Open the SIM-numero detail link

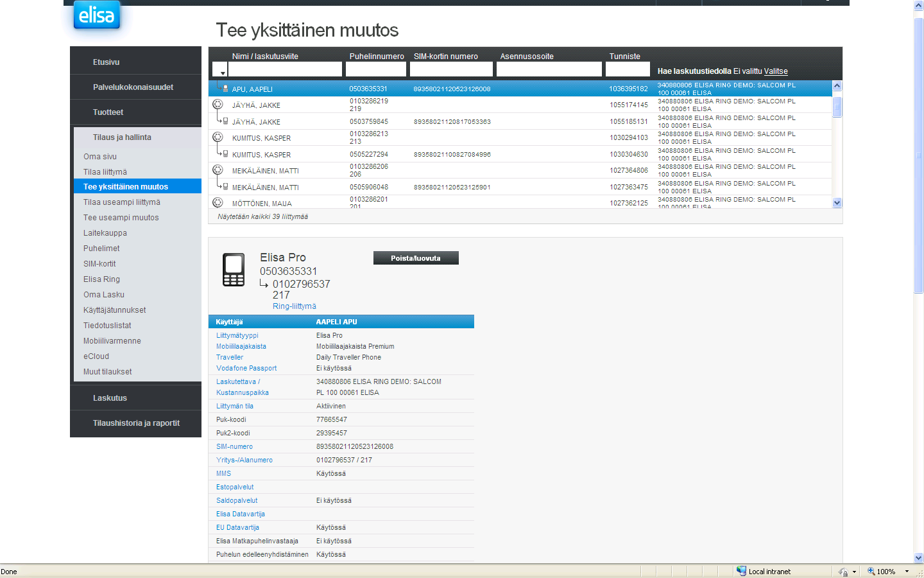tap(234, 446)
